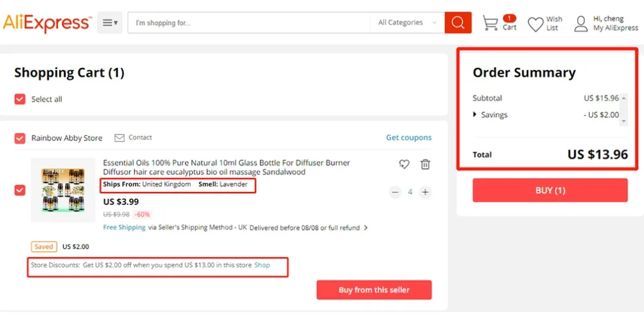644x319 pixels.
Task: Click the user account profile icon
Action: pos(581,23)
